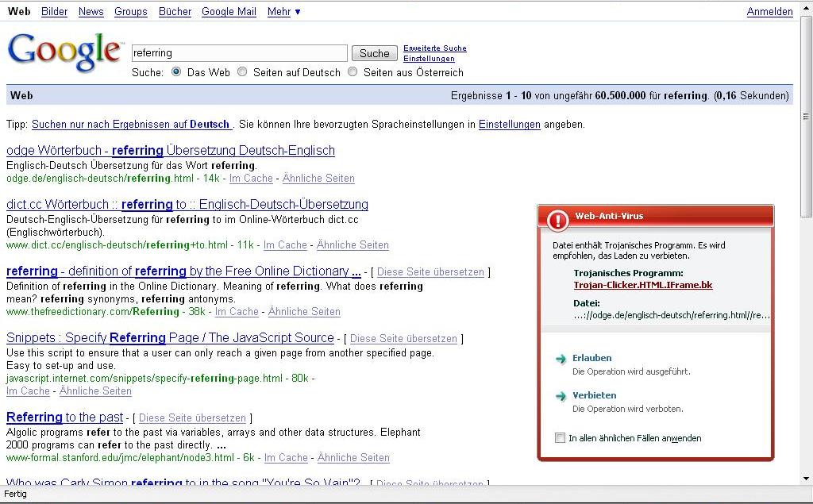This screenshot has height=504, width=813.
Task: Open Google Mail link
Action: [229, 11]
